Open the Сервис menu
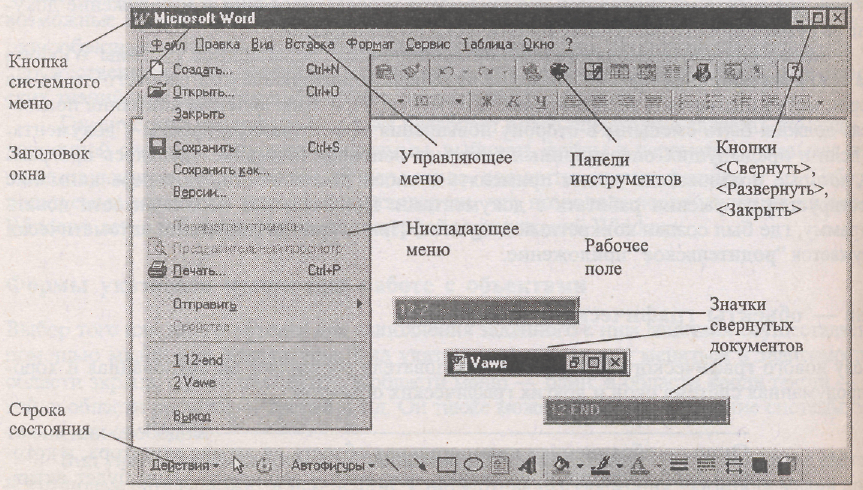 (x=428, y=44)
